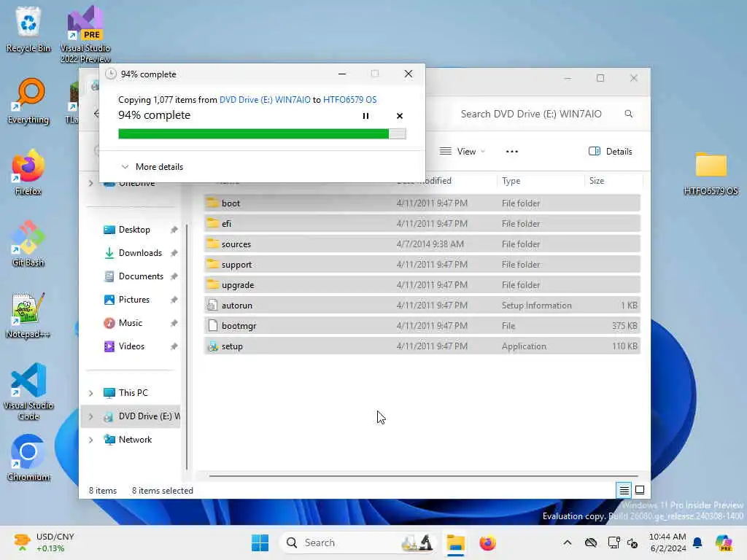
Task: Expand the Network tree node
Action: pyautogui.click(x=91, y=440)
